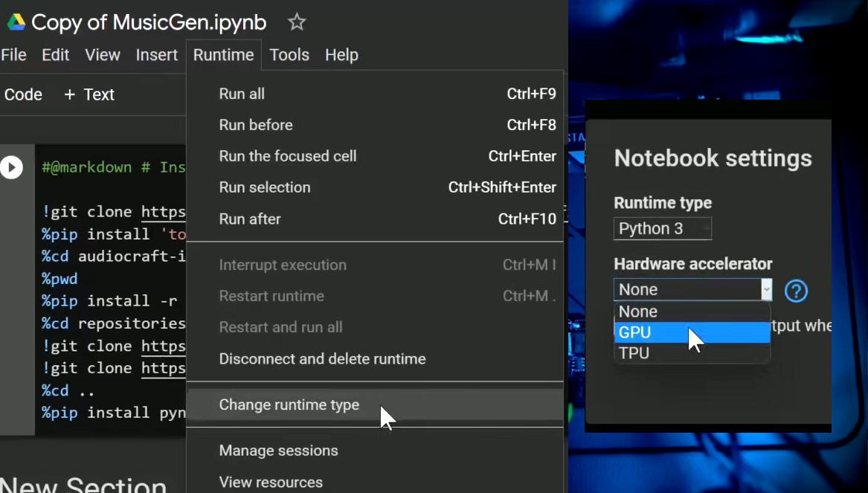868x493 pixels.
Task: Choose Run before in Runtime menu
Action: click(375, 125)
